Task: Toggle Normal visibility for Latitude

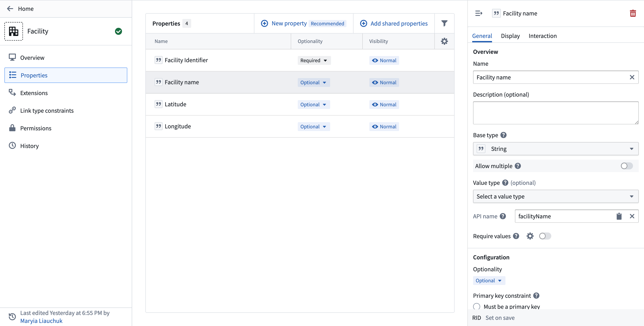Action: [384, 104]
